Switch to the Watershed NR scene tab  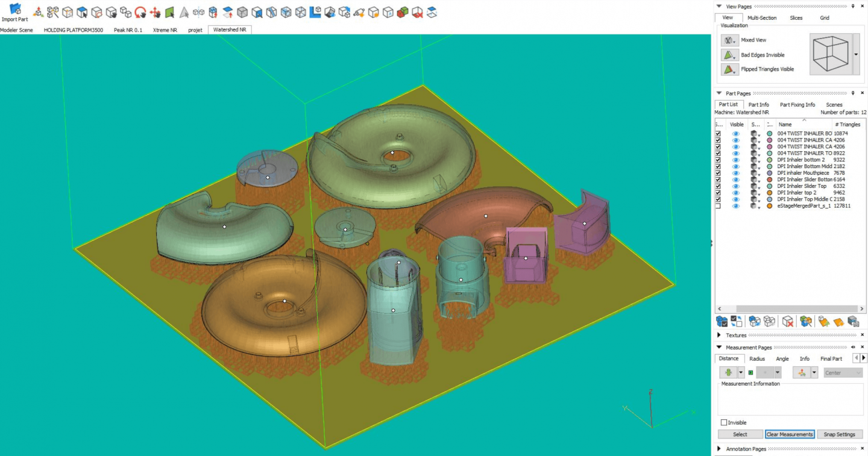[x=230, y=29]
